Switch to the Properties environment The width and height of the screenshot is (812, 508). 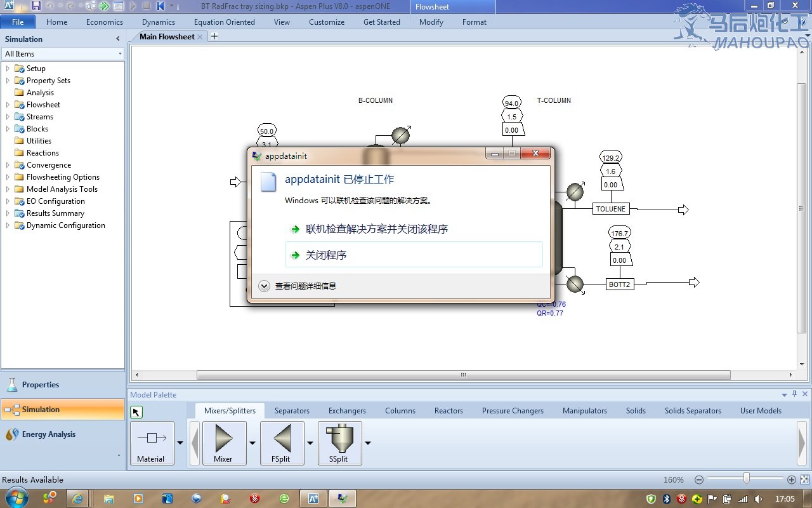click(x=63, y=385)
